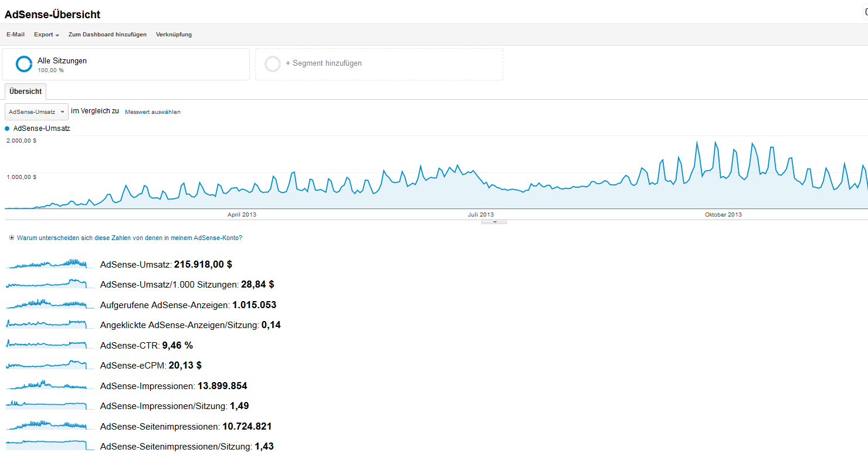Screen dimensions: 868x466
Task: Select the AdSense-Impressionen/Sitzung 1,49 metric
Action: (x=175, y=406)
